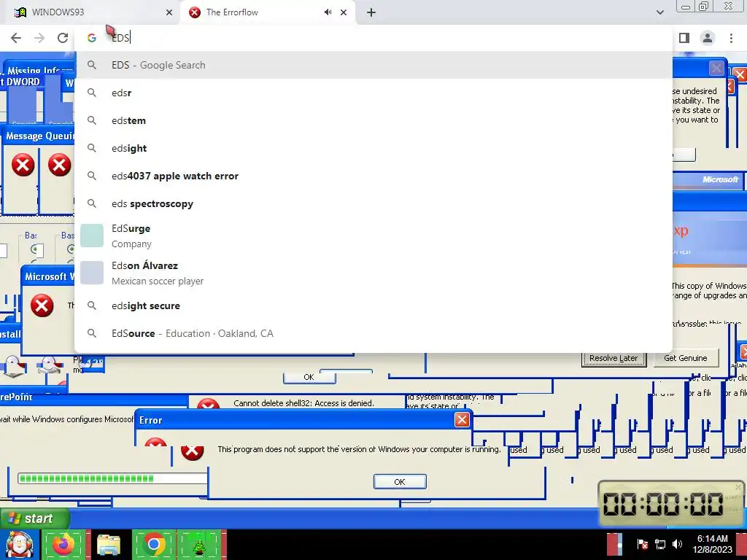Select The Errorflow tab
747x560 pixels.
[268, 12]
